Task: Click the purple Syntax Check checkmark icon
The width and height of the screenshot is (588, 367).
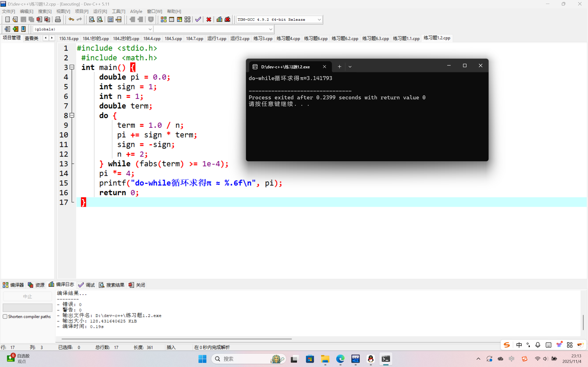Action: pos(198,19)
